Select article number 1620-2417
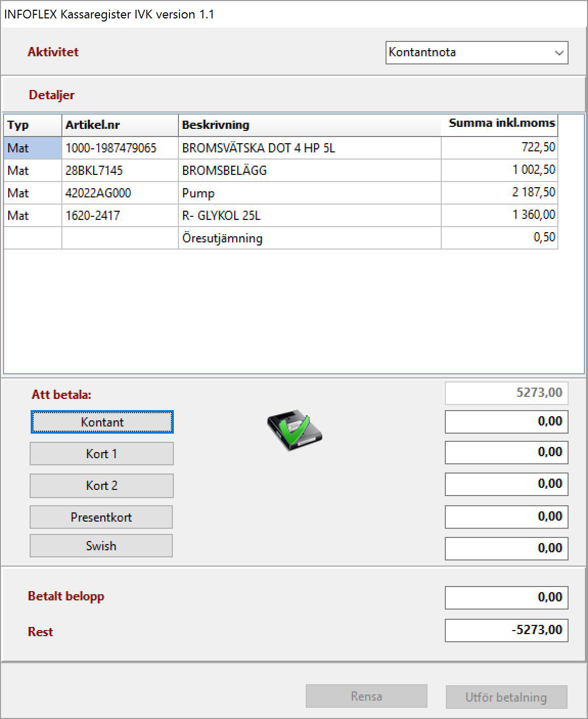Screen dimensions: 588x719 120,216
